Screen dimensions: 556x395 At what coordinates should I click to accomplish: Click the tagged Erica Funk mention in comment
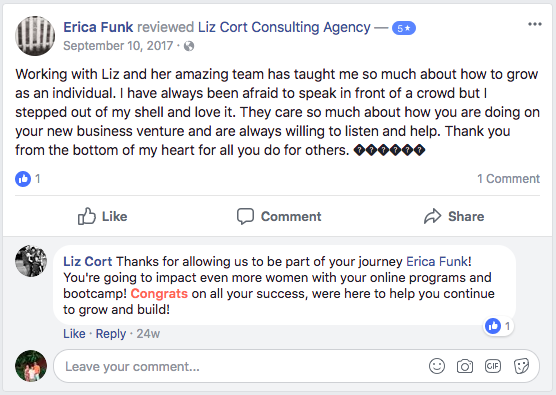(x=437, y=262)
